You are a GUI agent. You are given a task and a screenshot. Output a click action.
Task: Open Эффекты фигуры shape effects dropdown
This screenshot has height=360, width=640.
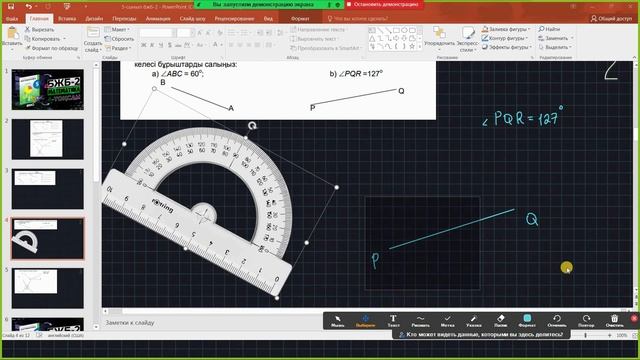pos(507,47)
